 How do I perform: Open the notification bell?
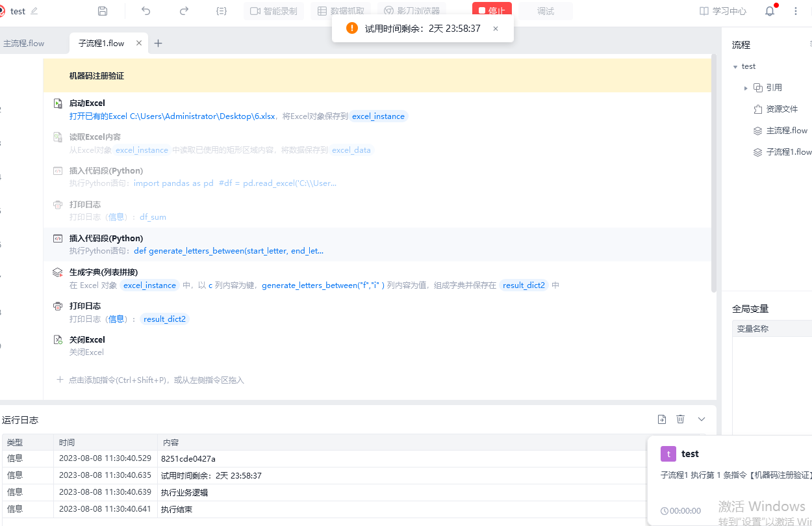[770, 11]
